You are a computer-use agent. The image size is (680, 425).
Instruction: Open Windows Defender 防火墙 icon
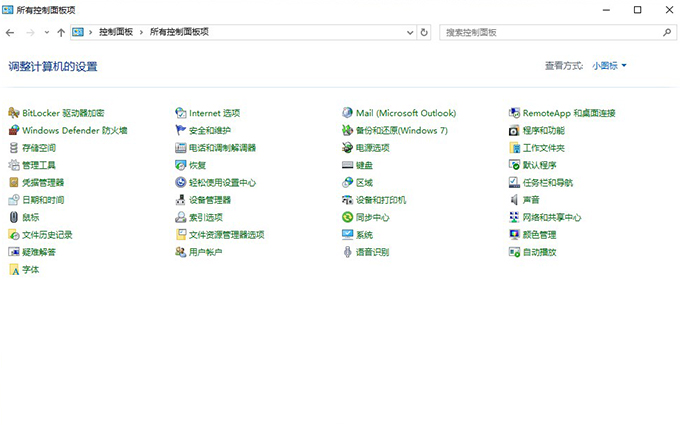tap(14, 131)
